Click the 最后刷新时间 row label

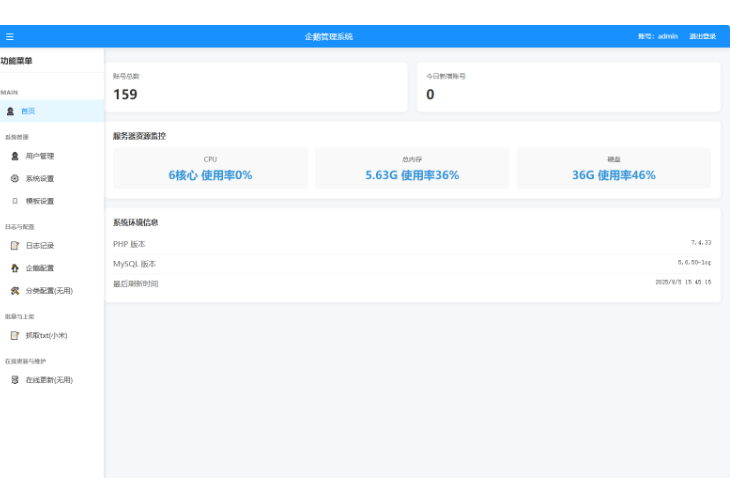coord(136,284)
